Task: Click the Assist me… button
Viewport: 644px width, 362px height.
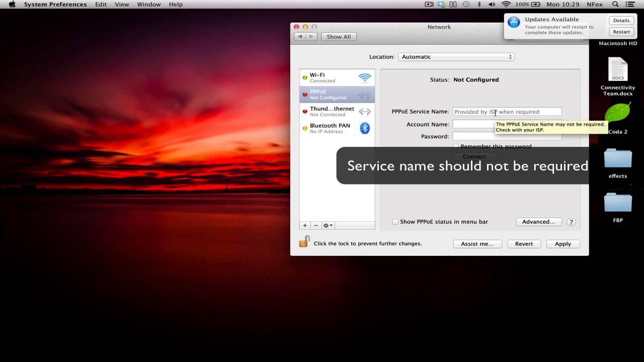Action: [477, 244]
